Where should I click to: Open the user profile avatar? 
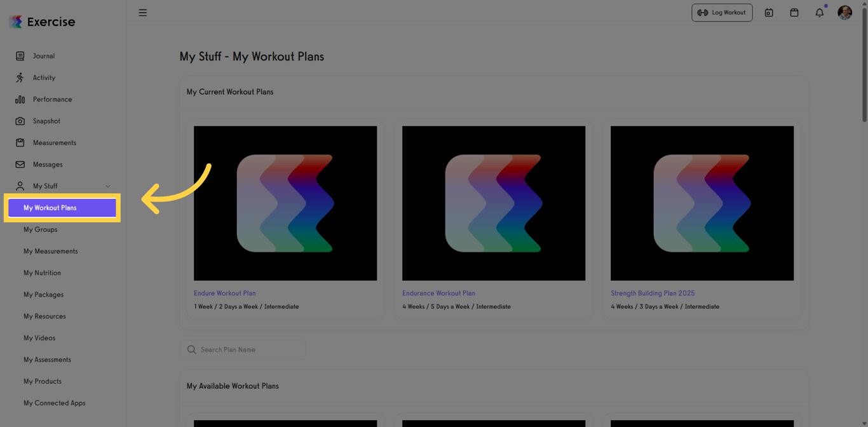tap(844, 13)
